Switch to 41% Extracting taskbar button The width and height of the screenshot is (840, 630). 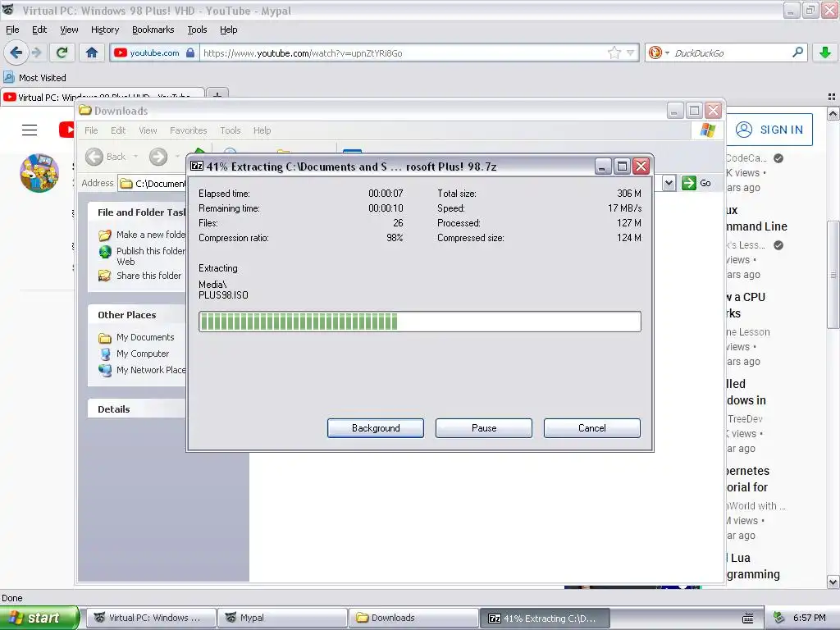tap(545, 618)
